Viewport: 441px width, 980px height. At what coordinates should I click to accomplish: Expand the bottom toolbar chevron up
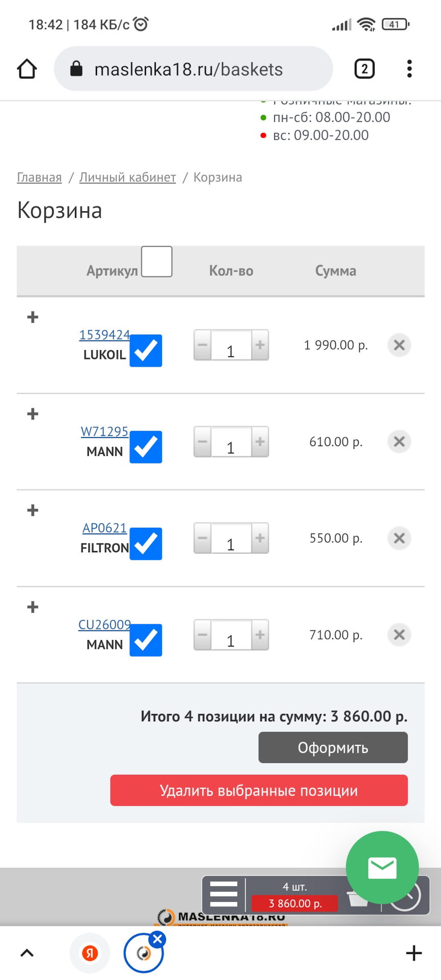[27, 953]
